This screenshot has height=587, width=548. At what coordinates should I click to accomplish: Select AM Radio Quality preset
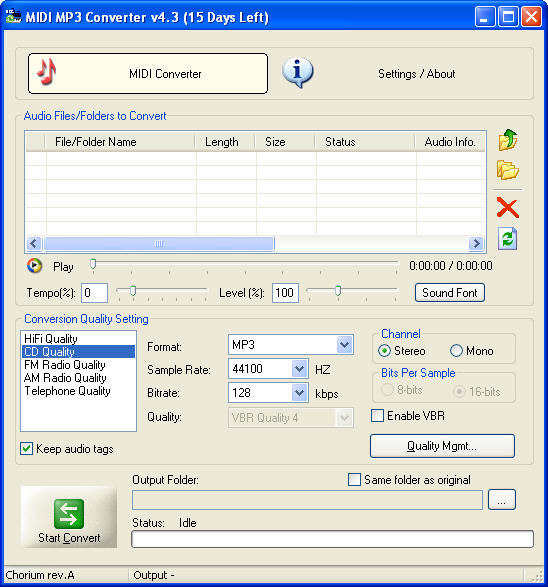78,378
